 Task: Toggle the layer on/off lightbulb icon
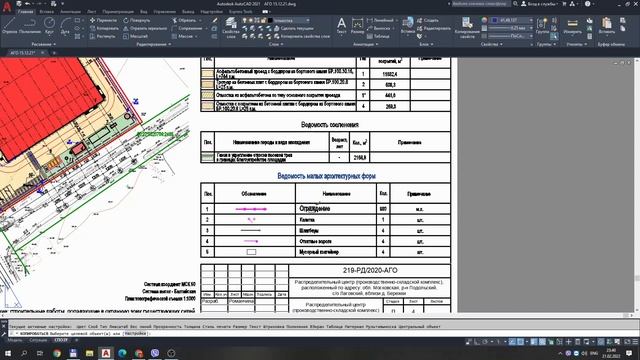point(244,20)
